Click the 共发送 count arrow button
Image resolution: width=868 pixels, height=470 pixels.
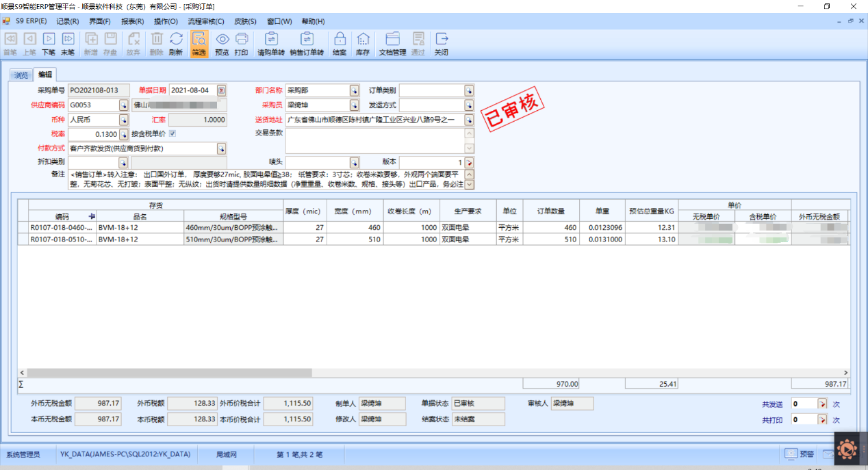tap(823, 404)
